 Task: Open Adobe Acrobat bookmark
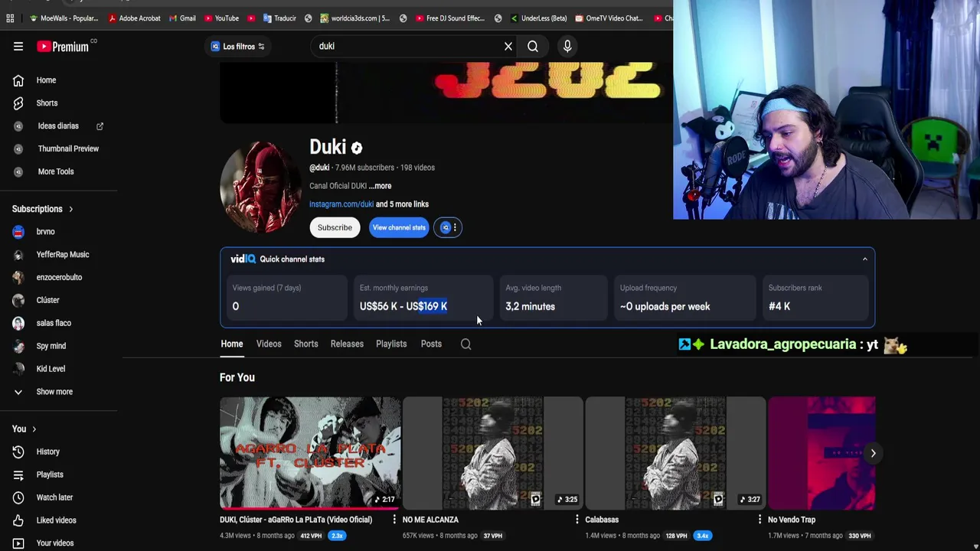tap(134, 18)
